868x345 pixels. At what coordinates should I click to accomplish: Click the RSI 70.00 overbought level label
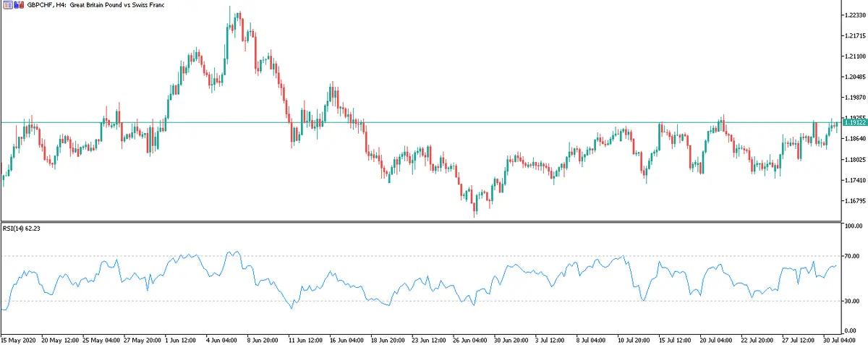851,256
